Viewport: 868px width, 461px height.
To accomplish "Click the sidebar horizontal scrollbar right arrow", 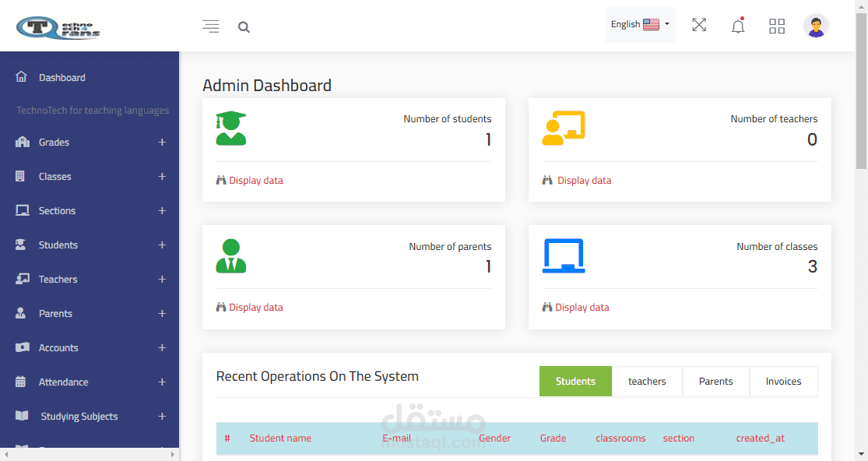I will click(x=173, y=454).
